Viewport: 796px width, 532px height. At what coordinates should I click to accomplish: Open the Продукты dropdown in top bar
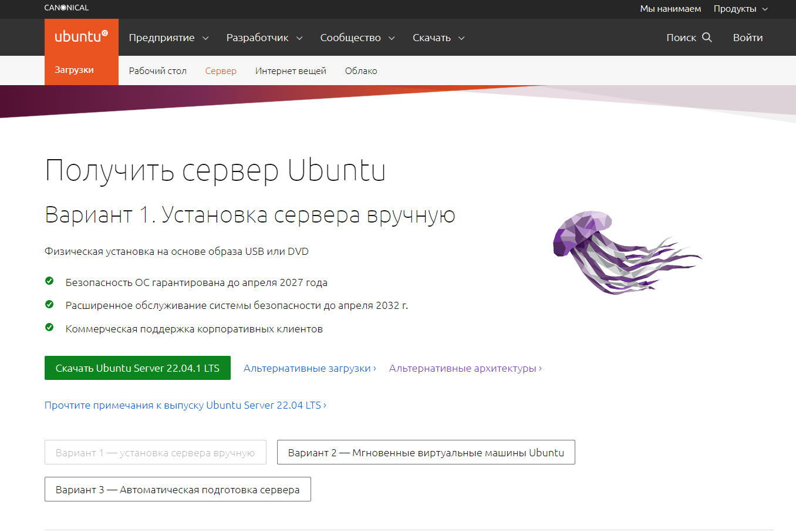coord(741,9)
